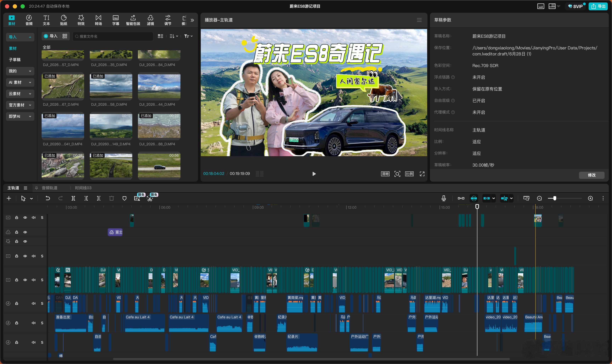Viewport: 612px width, 364px height.
Task: Enter fullscreen preview in the player
Action: click(422, 174)
